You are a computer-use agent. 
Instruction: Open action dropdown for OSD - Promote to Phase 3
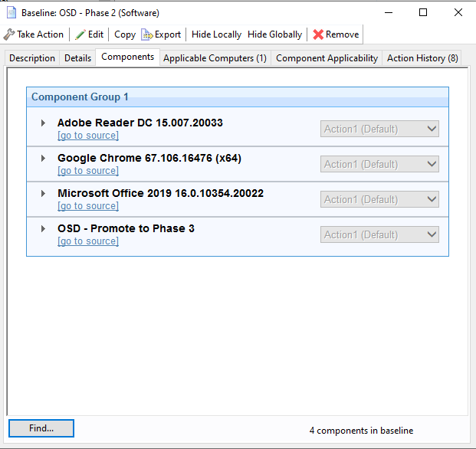(x=379, y=234)
